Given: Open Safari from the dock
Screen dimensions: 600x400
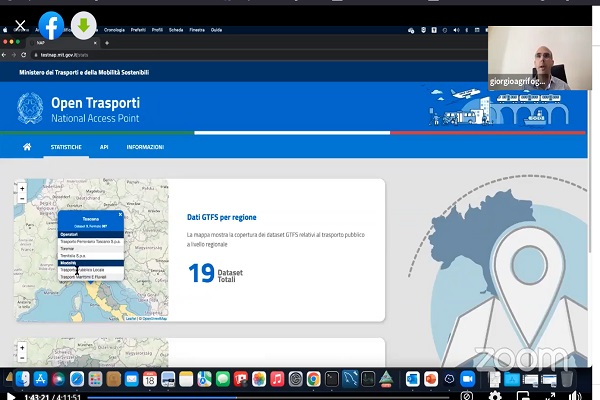Looking at the screenshot, I should pos(77,379).
